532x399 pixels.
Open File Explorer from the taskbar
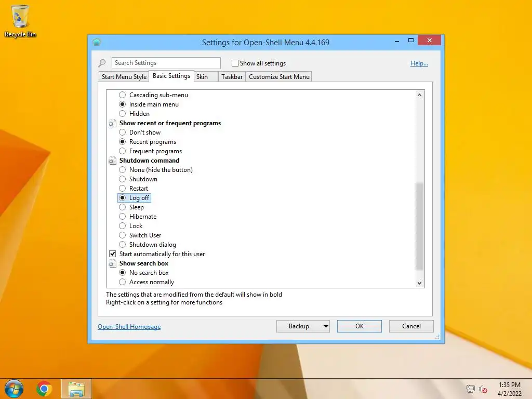(76, 389)
